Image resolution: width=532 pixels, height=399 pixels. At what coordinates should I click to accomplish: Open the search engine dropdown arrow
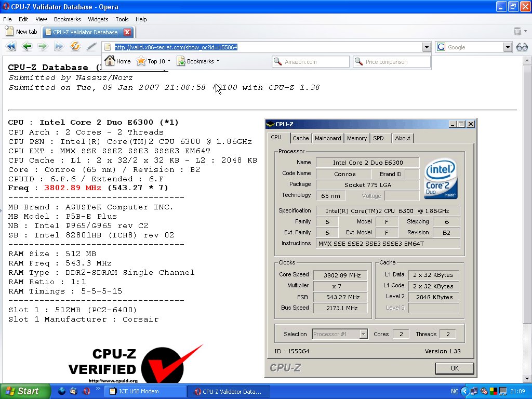click(508, 47)
